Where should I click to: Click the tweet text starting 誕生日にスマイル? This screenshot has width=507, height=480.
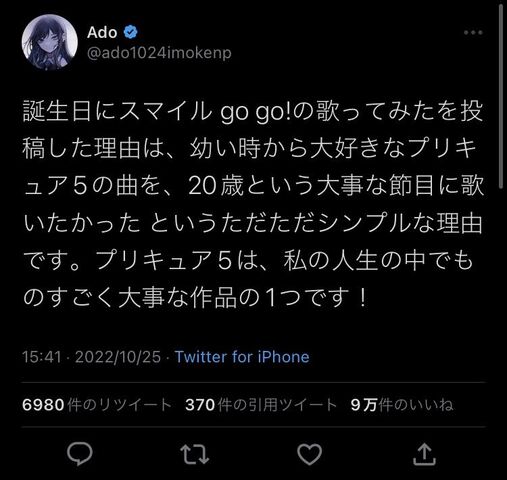coord(253,204)
